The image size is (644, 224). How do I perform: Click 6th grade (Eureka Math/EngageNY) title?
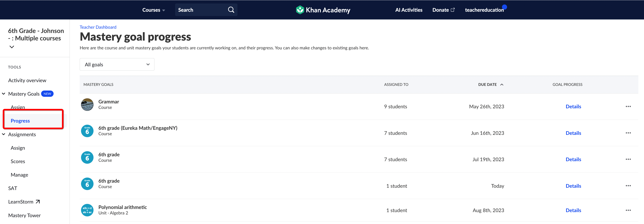(x=138, y=128)
